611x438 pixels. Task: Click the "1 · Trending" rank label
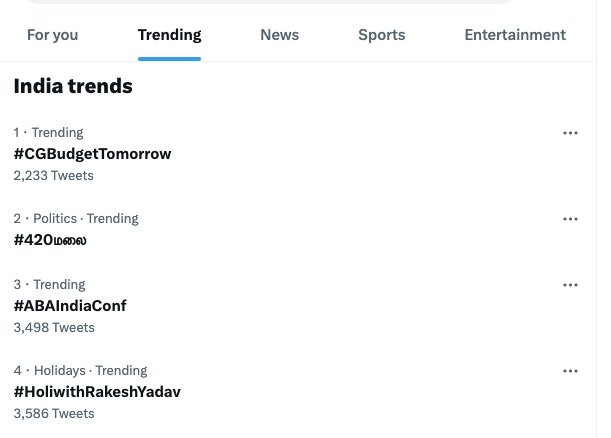(48, 132)
